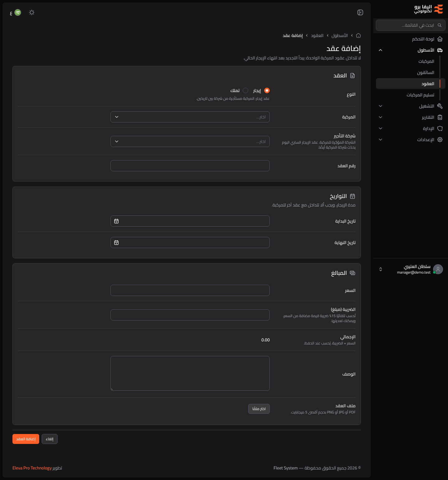Viewport: 448px width, 480px height.
Task: Open the المركبة dropdown
Action: click(x=190, y=117)
